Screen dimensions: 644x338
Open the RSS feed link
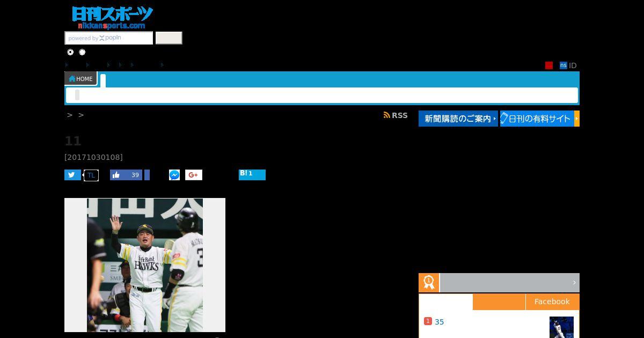(x=396, y=115)
